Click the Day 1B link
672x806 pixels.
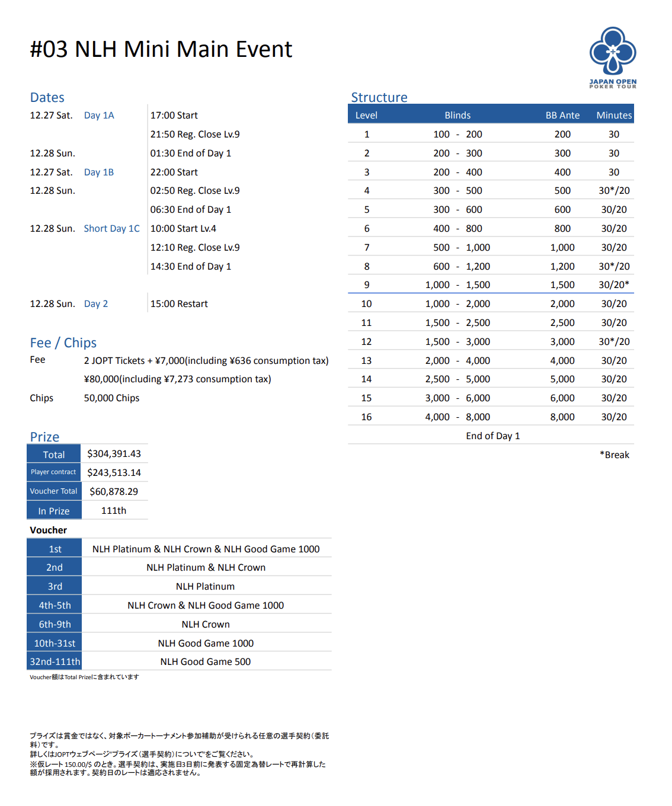tap(99, 172)
